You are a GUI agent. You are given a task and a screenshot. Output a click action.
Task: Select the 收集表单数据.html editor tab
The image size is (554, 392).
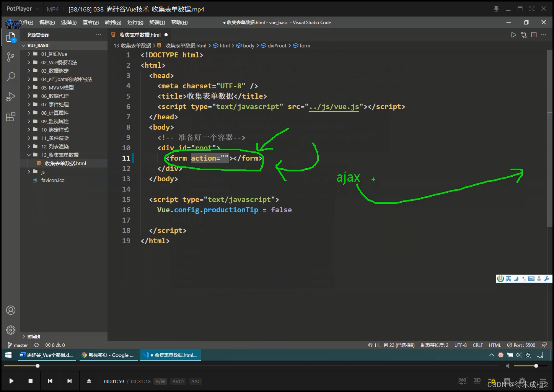[139, 35]
